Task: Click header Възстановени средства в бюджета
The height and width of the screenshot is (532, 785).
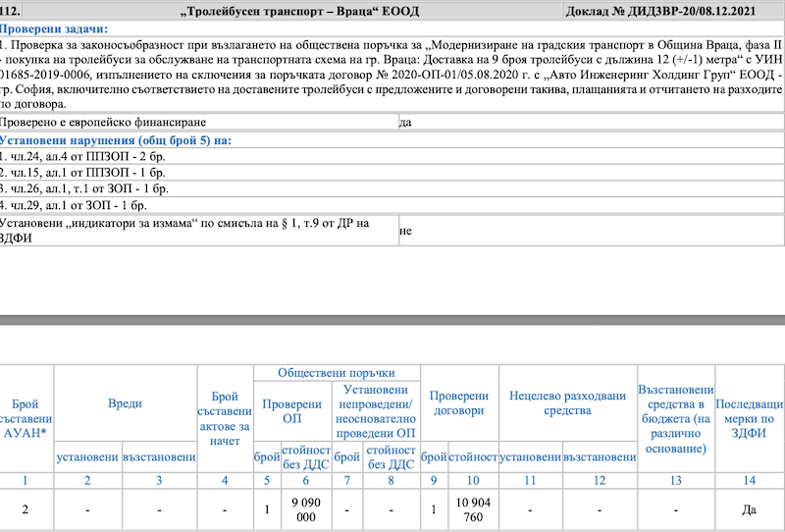Action: 676,418
